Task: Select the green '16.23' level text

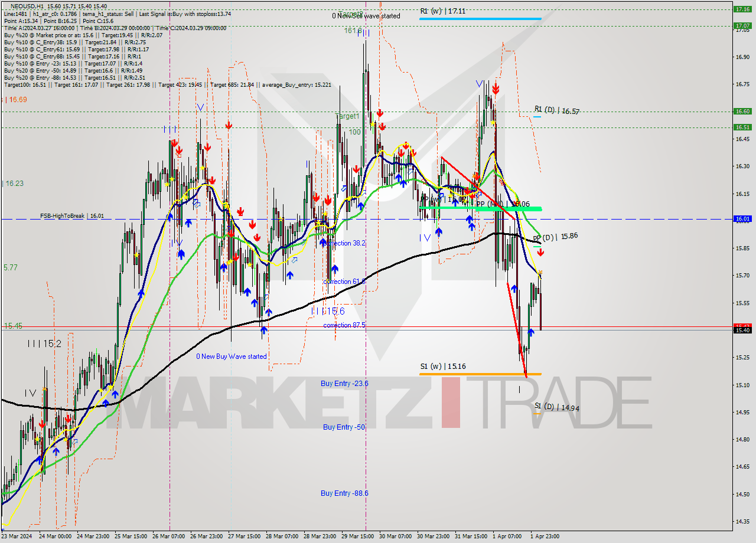Action: 14,184
